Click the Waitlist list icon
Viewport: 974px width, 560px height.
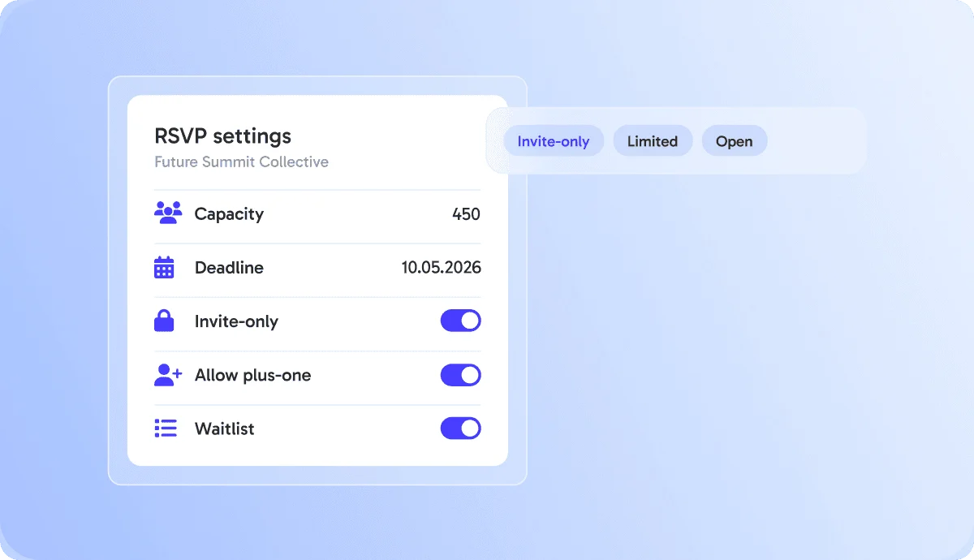(x=166, y=429)
